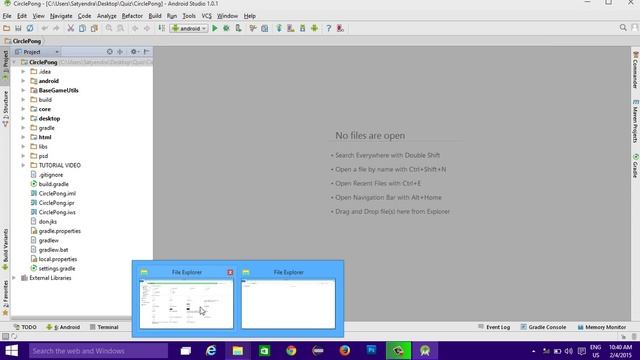Click the Find magnifier icon
Image resolution: width=640 pixels, height=360 pixels.
tap(109, 28)
